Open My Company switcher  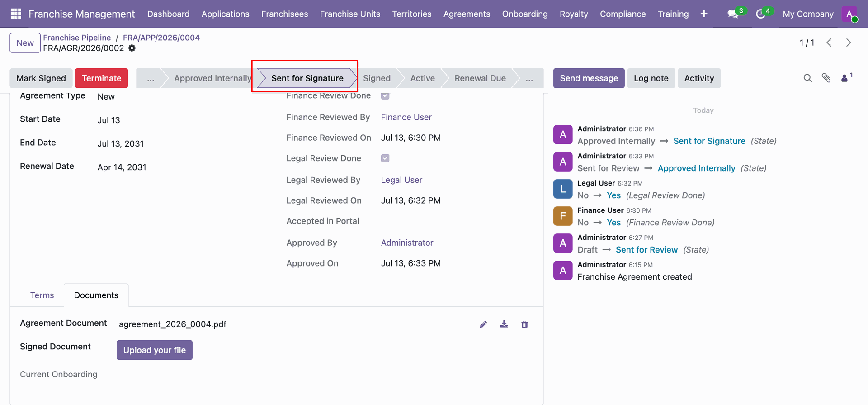[808, 14]
